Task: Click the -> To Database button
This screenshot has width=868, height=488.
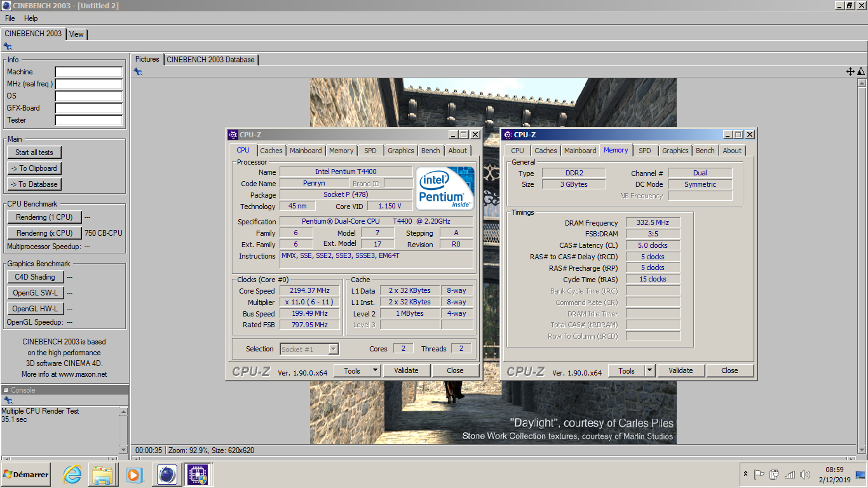Action: 34,184
